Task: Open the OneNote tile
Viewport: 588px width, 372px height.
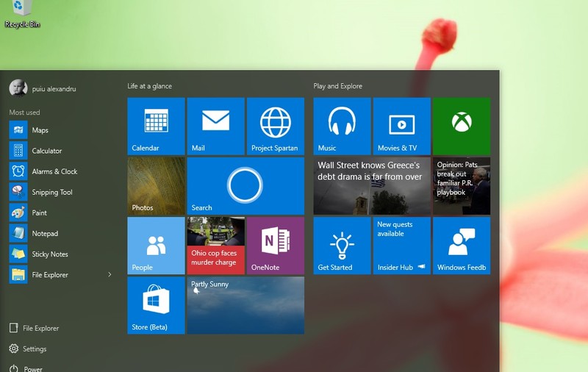Action: (x=276, y=246)
